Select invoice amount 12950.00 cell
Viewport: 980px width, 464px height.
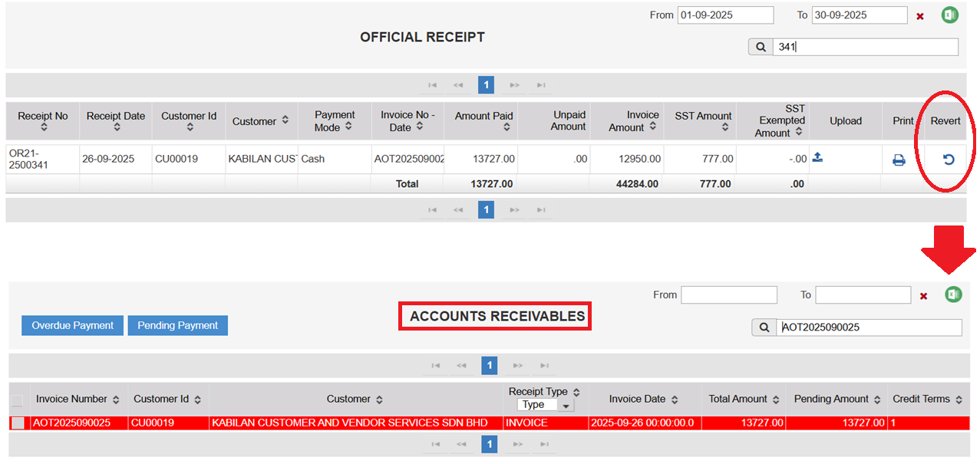point(627,159)
